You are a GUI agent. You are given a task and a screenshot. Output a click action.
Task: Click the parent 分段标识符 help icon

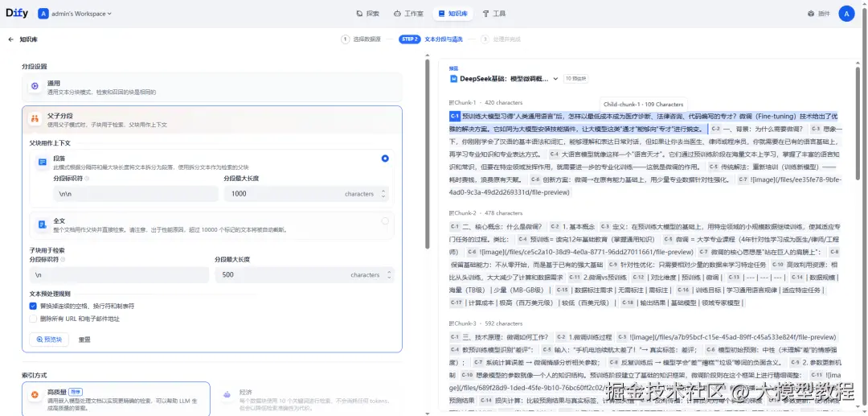(87, 179)
